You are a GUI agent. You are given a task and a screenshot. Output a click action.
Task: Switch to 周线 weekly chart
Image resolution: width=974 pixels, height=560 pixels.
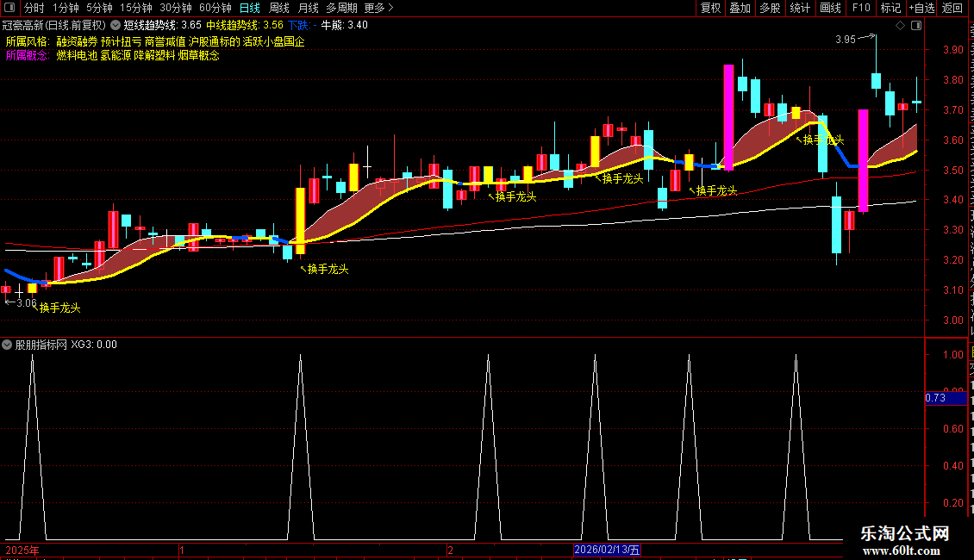coord(279,8)
